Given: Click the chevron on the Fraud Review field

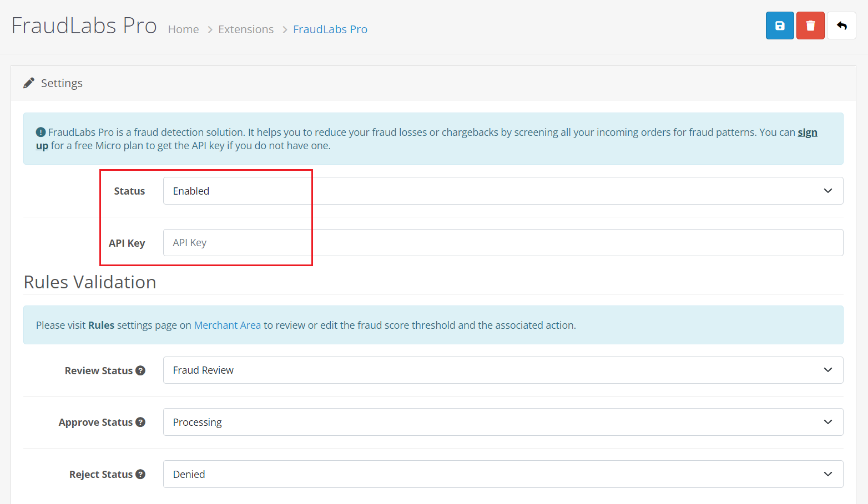Looking at the screenshot, I should pos(827,370).
